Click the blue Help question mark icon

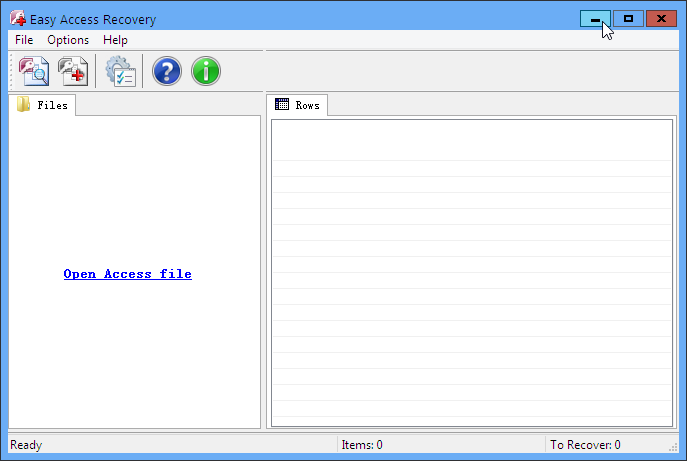[x=166, y=71]
